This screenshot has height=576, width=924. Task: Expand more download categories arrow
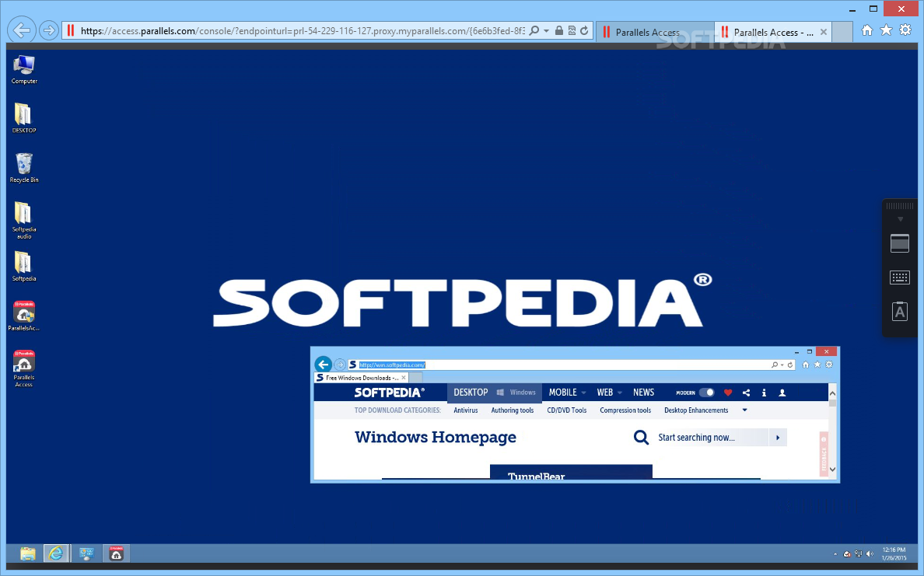(745, 410)
